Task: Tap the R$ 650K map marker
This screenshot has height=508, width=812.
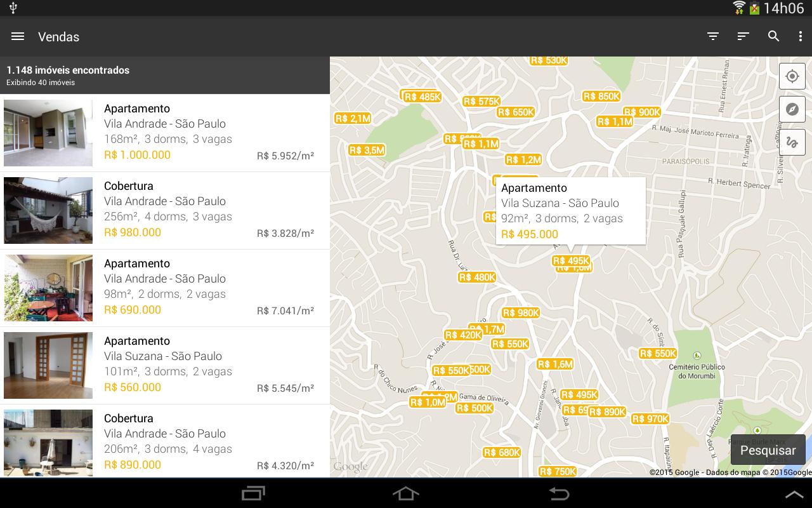Action: coord(516,112)
